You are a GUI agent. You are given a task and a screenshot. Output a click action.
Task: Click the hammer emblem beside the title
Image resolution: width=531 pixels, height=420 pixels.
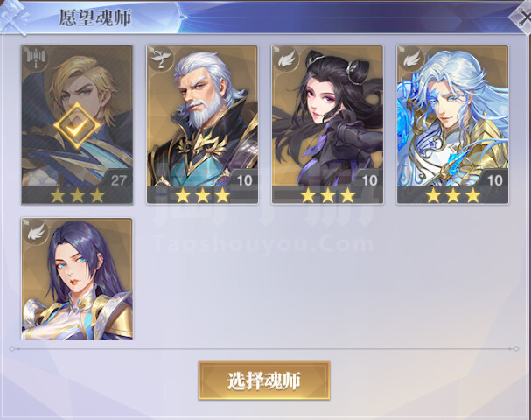[x=13, y=17]
